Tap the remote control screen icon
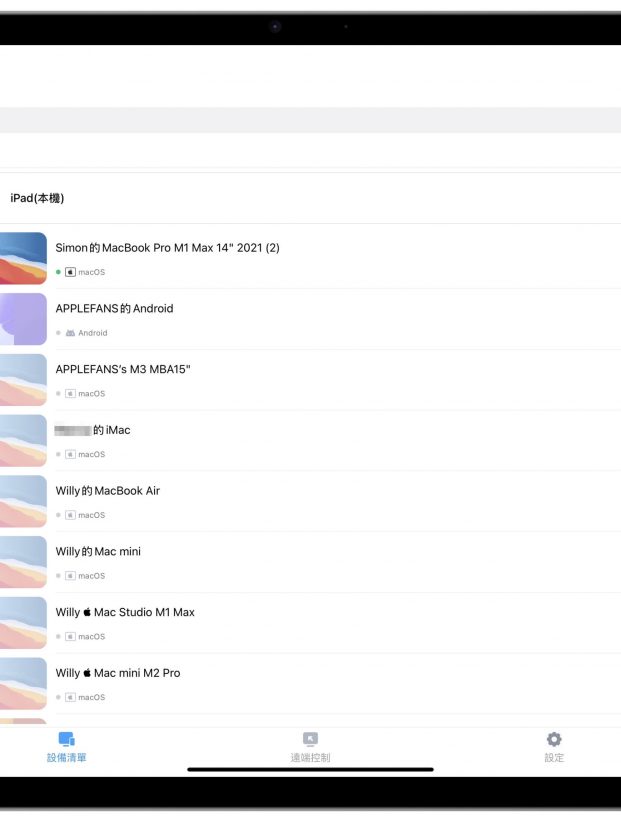621x822 pixels. click(310, 740)
